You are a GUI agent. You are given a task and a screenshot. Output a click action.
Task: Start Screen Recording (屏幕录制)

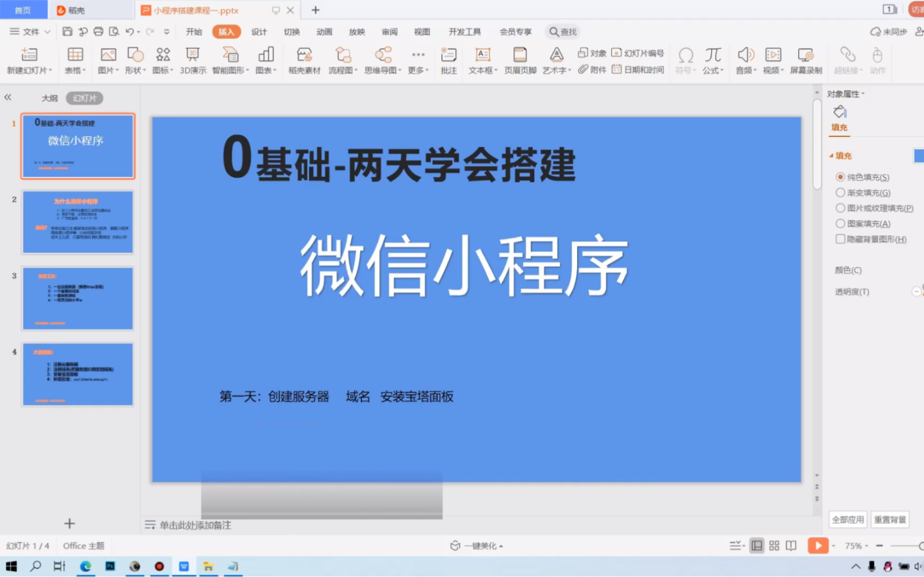(x=806, y=60)
